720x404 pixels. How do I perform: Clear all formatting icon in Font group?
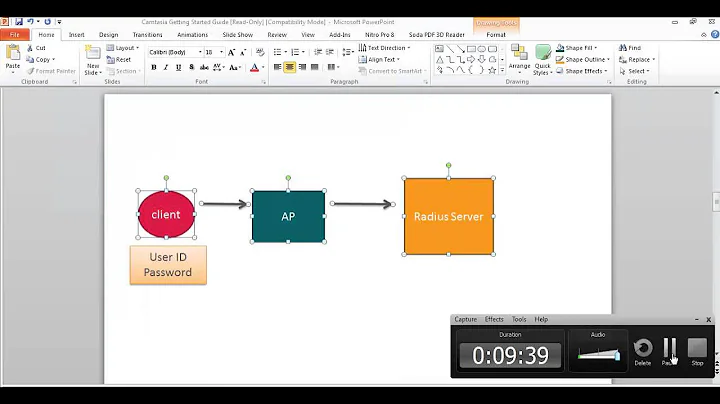[x=260, y=52]
